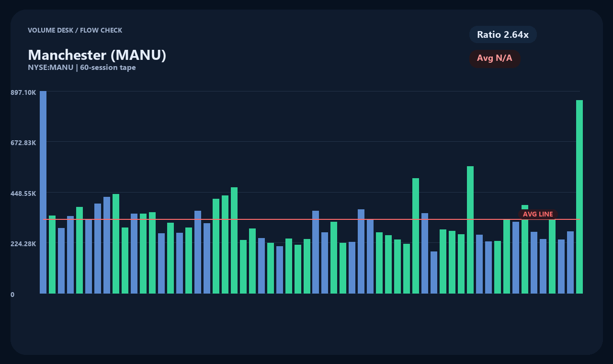Click the 448.55K axis label
Viewport: 613px width, 364px height.
pyautogui.click(x=23, y=193)
